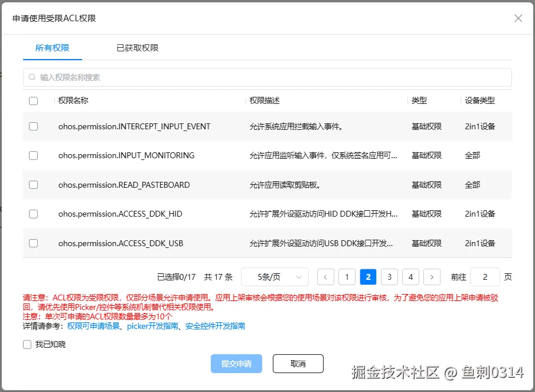535x392 pixels.
Task: Go to previous page arrow
Action: [x=325, y=277]
